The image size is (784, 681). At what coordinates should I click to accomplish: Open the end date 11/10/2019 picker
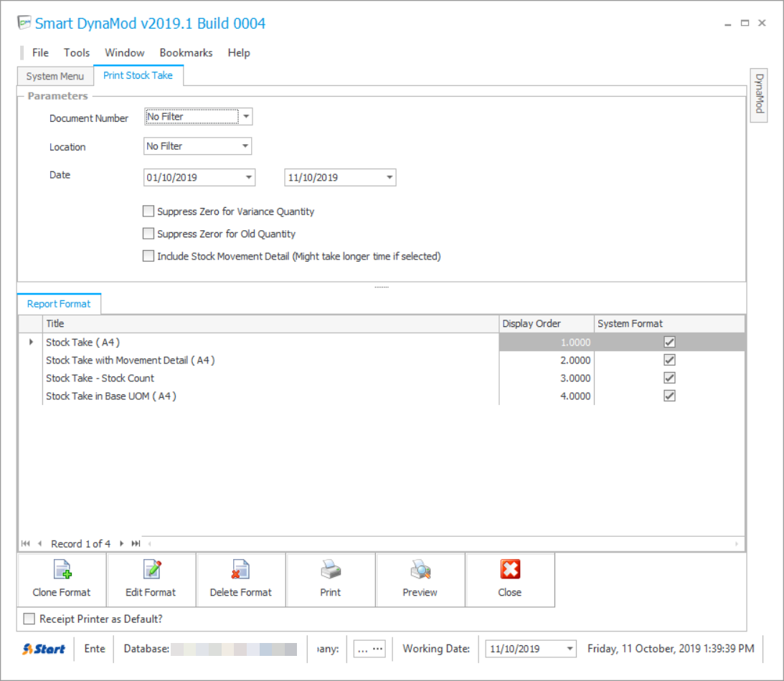point(389,177)
